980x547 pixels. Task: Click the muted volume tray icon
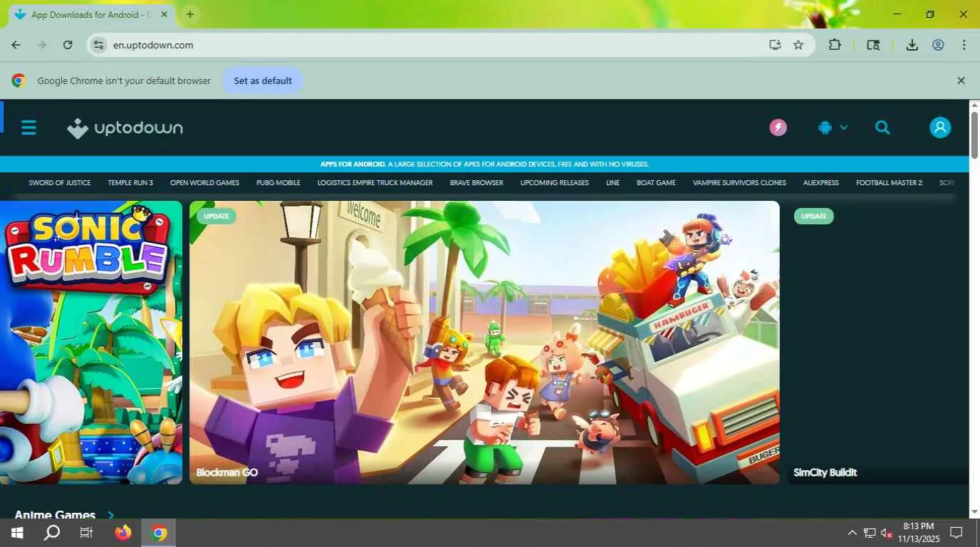coord(887,533)
